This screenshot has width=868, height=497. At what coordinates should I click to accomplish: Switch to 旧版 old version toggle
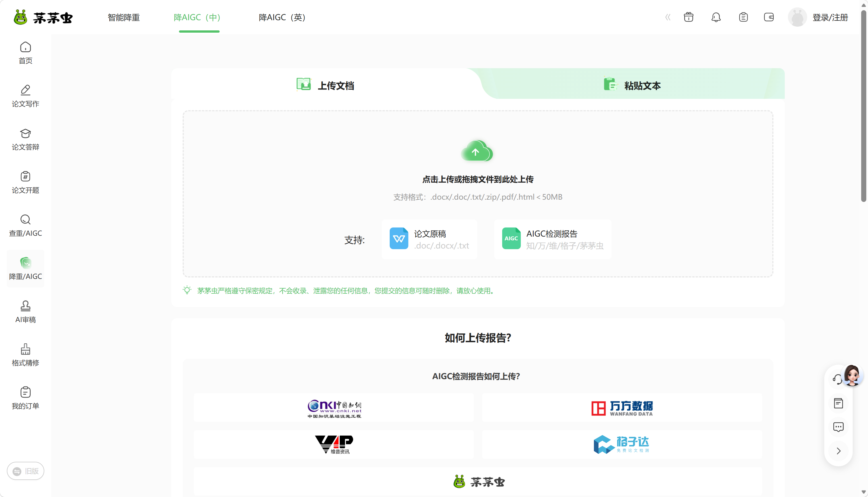(26, 471)
